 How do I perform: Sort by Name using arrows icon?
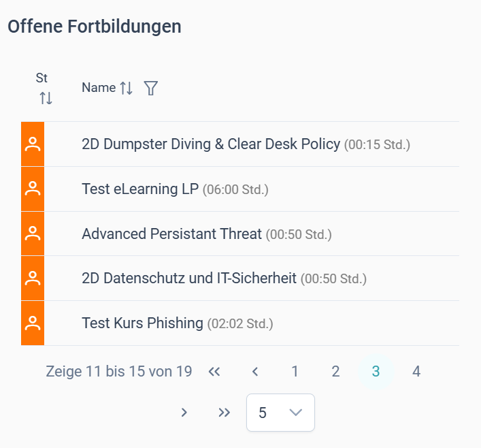pyautogui.click(x=126, y=88)
